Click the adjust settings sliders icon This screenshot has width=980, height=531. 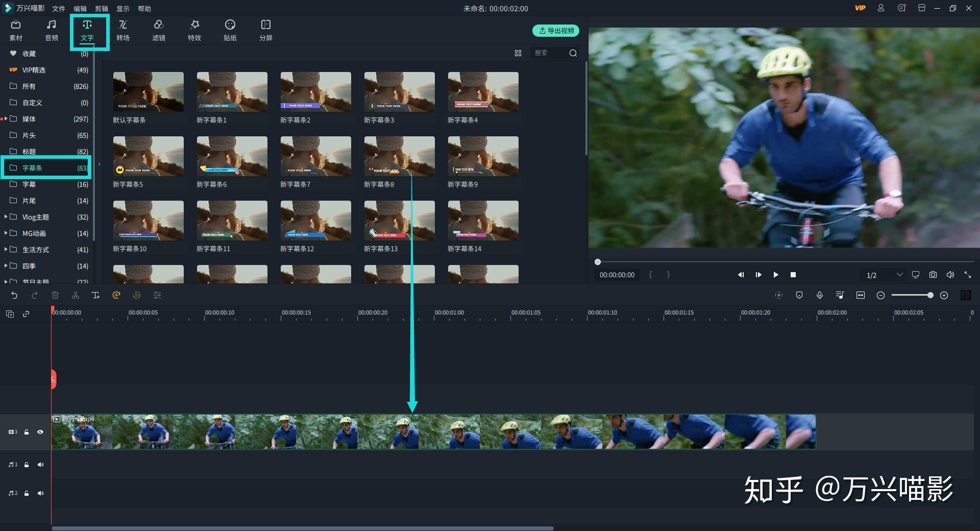tap(157, 295)
